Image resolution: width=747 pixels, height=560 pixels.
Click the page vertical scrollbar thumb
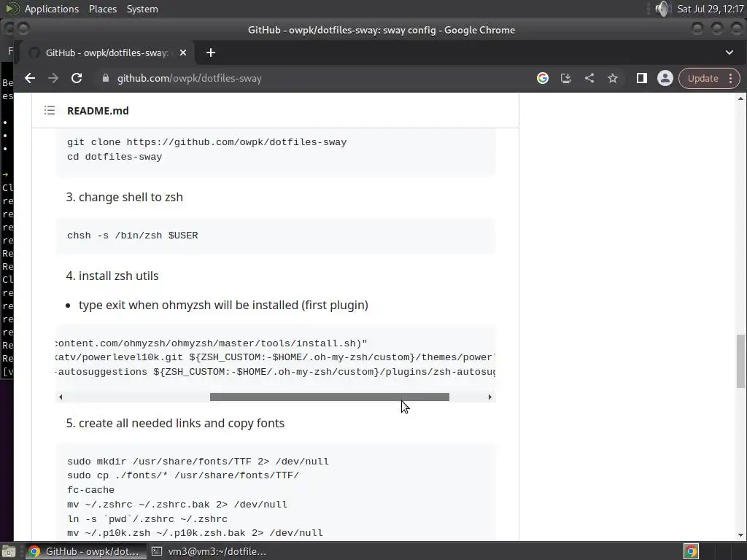740,361
